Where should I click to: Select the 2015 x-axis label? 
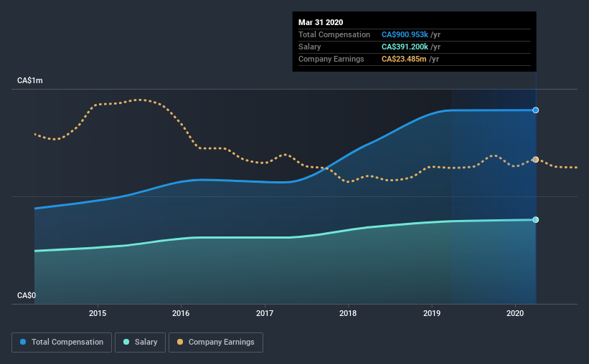98,313
